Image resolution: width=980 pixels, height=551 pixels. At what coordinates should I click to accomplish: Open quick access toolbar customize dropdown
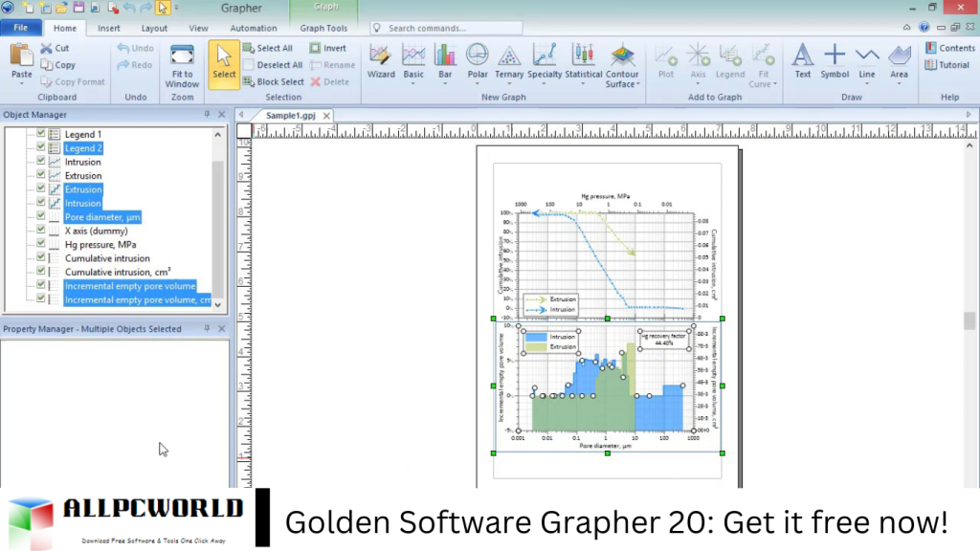tap(176, 8)
